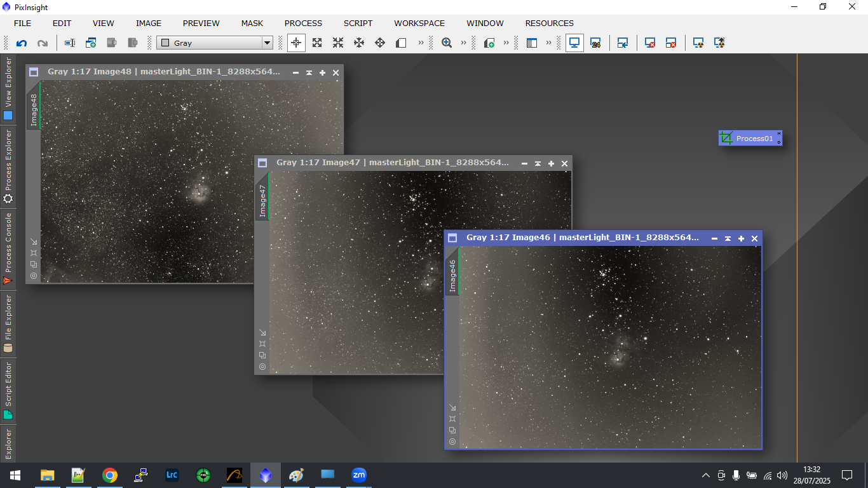Open the IMAGE menu

click(149, 23)
